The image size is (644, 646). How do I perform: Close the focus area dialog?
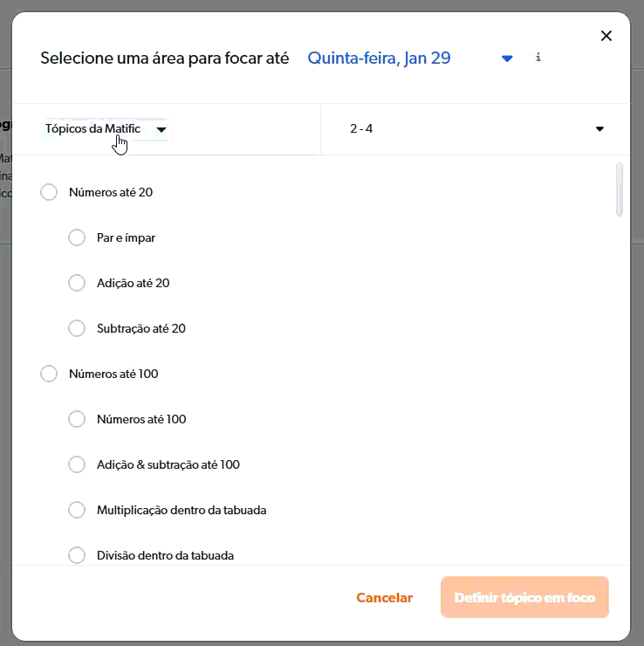[606, 36]
